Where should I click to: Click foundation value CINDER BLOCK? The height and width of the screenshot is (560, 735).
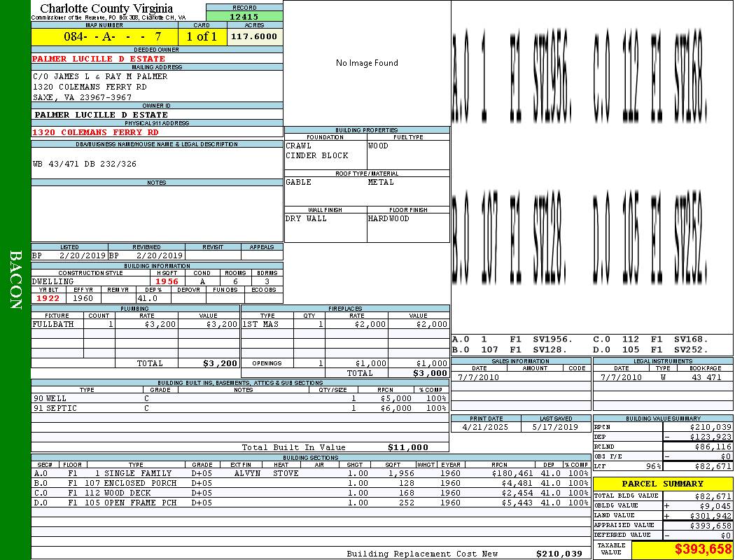[317, 155]
